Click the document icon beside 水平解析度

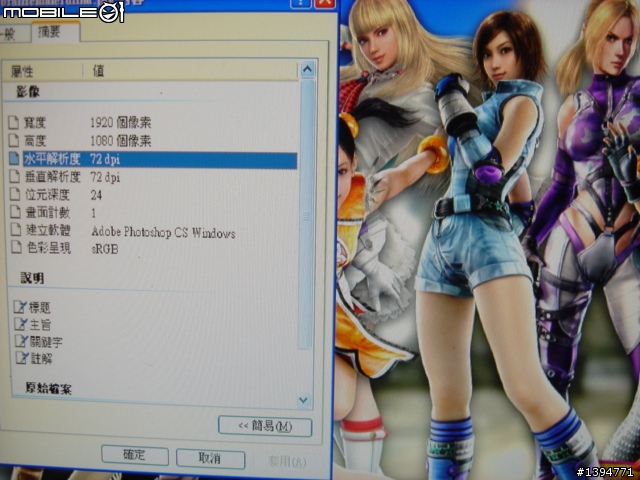coord(14,159)
